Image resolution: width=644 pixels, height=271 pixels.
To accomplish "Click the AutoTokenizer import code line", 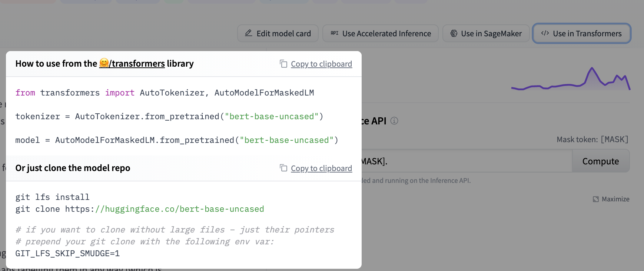I will 165,93.
